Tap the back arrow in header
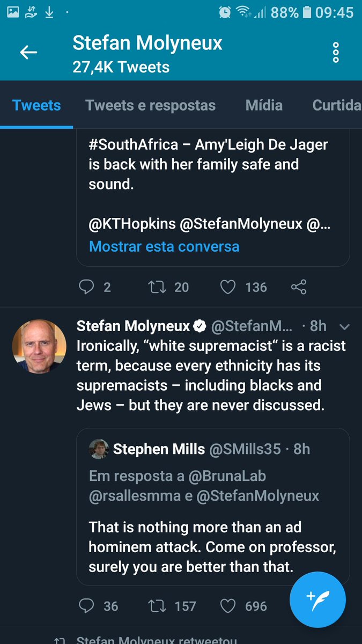 (x=28, y=52)
